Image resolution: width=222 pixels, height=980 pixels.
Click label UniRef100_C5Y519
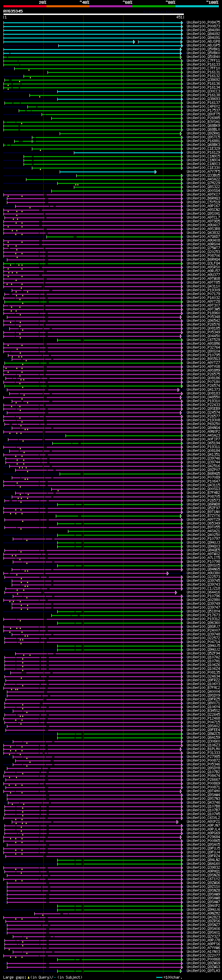[203, 202]
